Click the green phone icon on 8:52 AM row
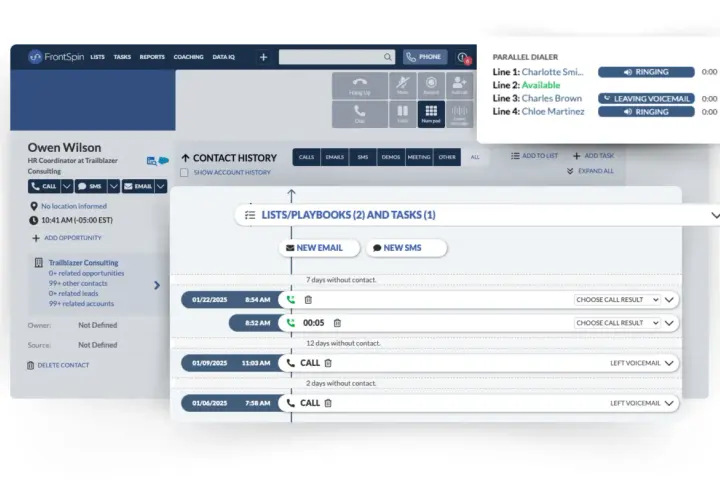The width and height of the screenshot is (720, 500). [291, 323]
